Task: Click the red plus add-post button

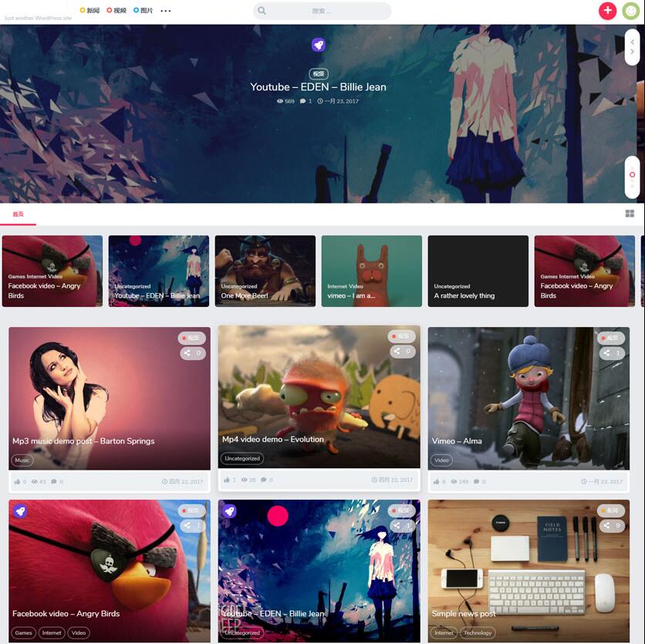Action: click(x=607, y=11)
